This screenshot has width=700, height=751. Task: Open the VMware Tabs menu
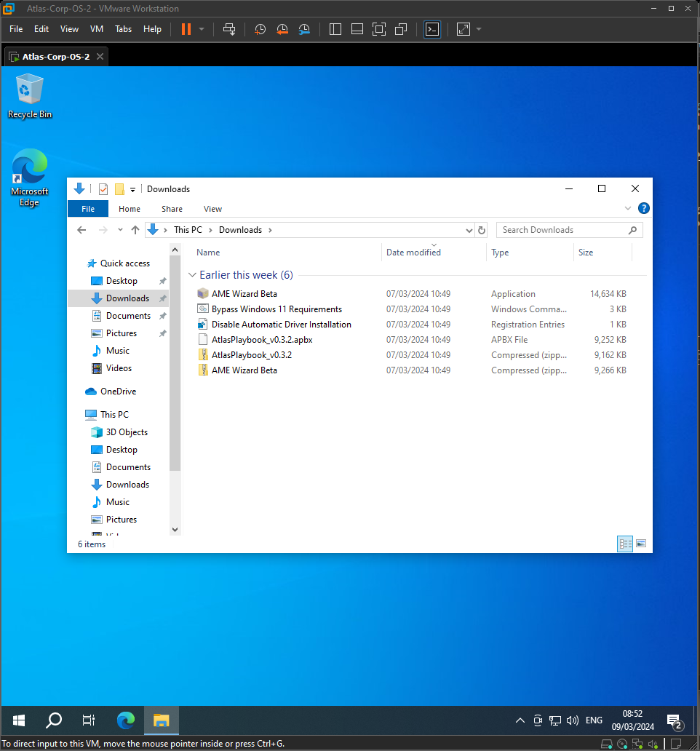(123, 29)
